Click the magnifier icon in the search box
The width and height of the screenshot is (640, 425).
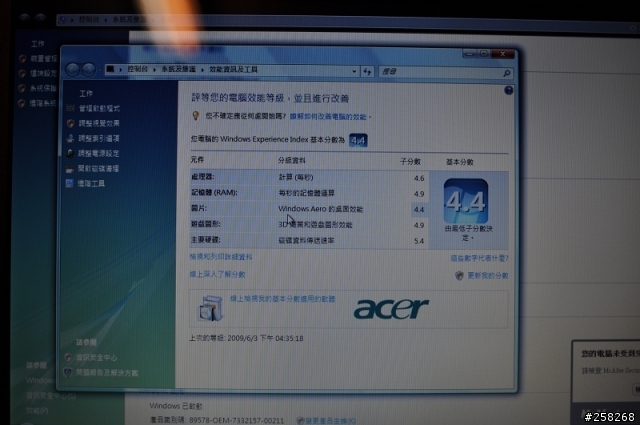tap(507, 73)
